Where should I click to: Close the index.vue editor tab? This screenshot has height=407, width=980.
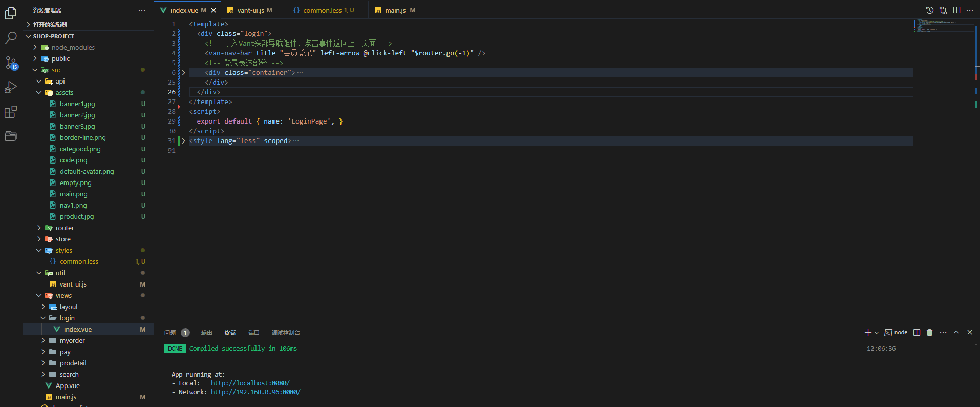tap(214, 10)
